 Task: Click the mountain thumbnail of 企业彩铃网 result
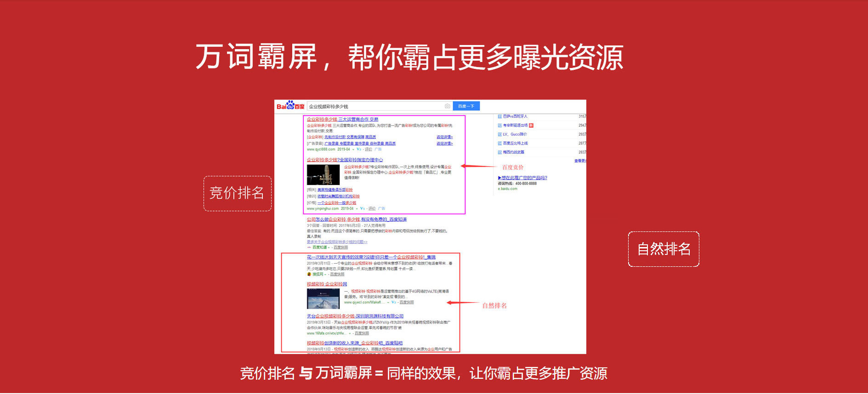tap(323, 298)
